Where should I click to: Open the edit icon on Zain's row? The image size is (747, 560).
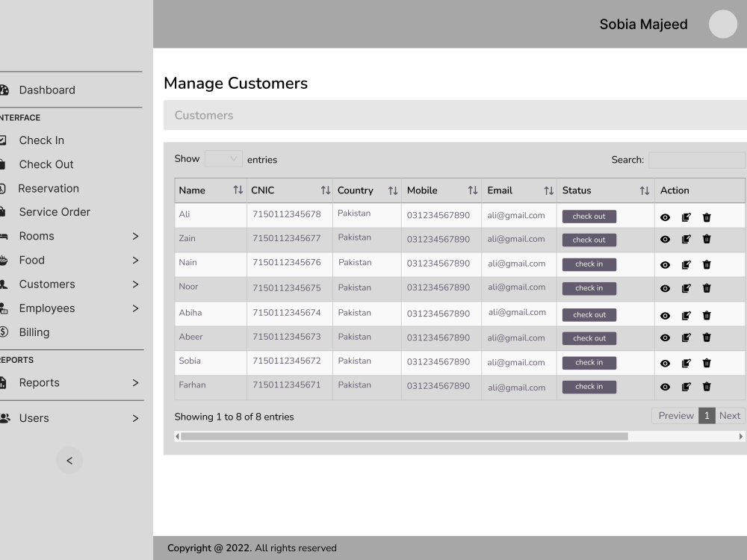click(x=686, y=239)
